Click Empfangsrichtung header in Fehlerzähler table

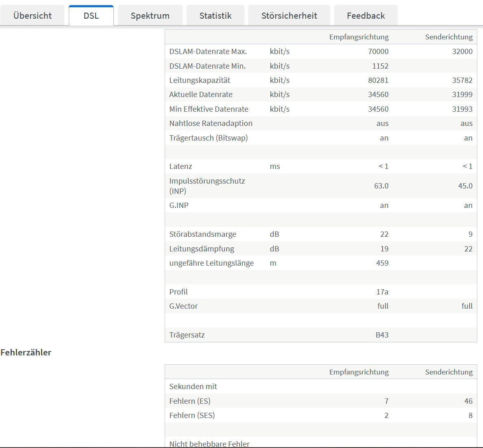click(359, 372)
